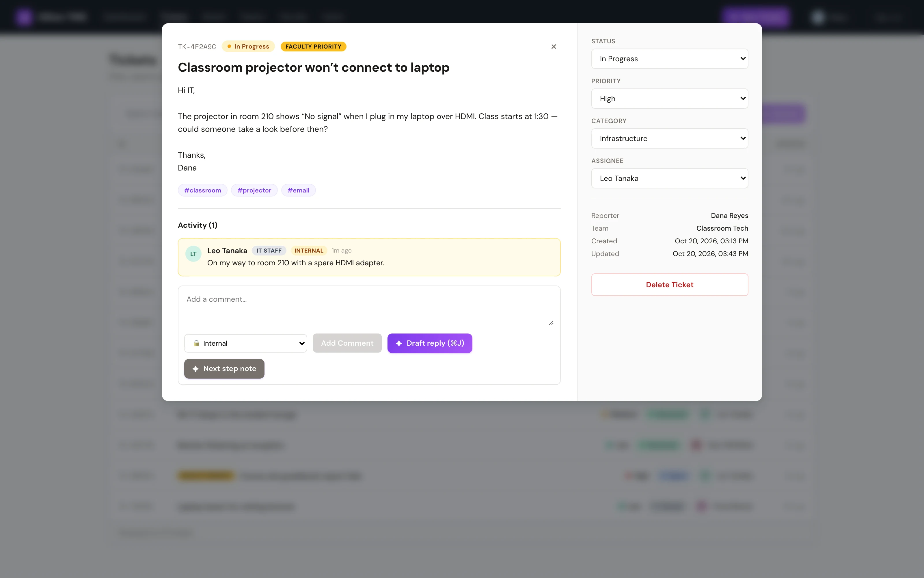Open the Assignee dropdown showing Leo Tanaka

pos(669,178)
